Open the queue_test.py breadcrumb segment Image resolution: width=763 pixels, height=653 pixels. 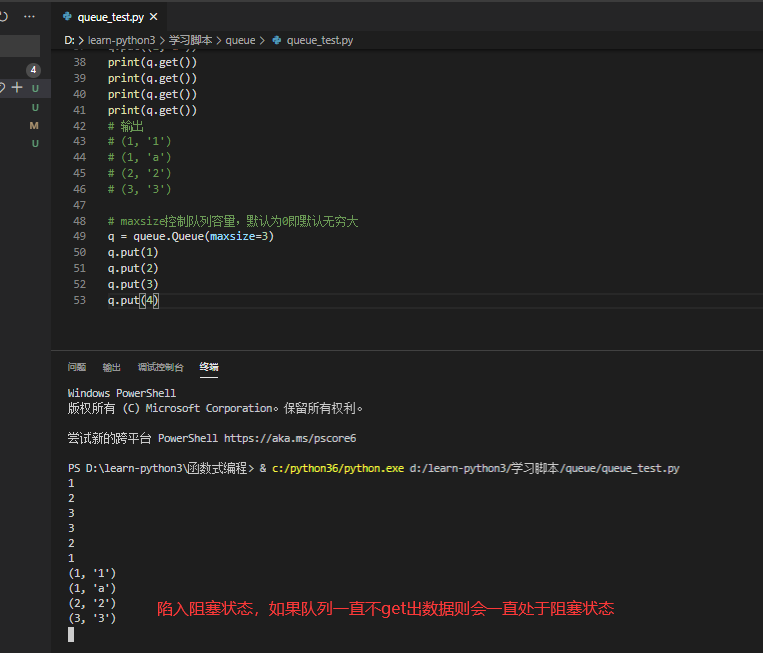tap(320, 40)
